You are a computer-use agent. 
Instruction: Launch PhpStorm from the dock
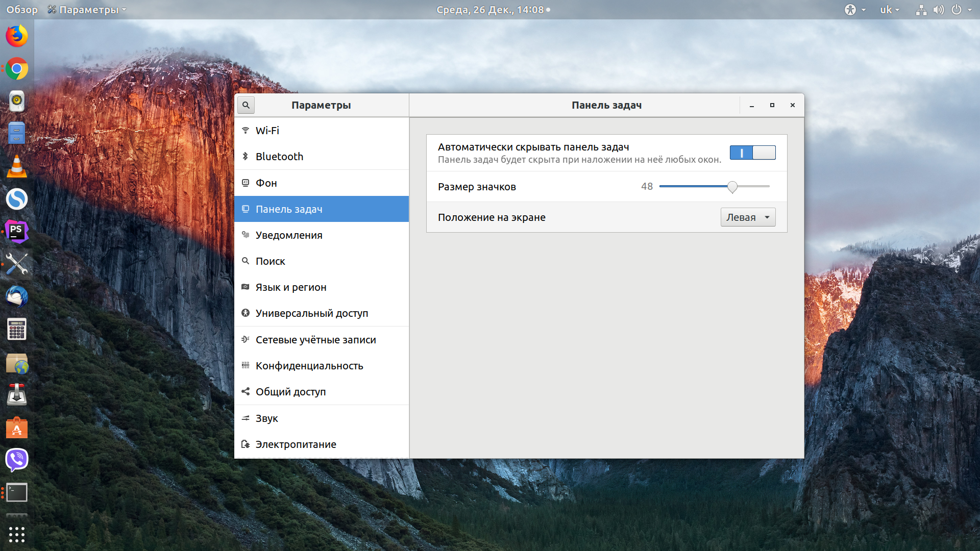pos(17,232)
